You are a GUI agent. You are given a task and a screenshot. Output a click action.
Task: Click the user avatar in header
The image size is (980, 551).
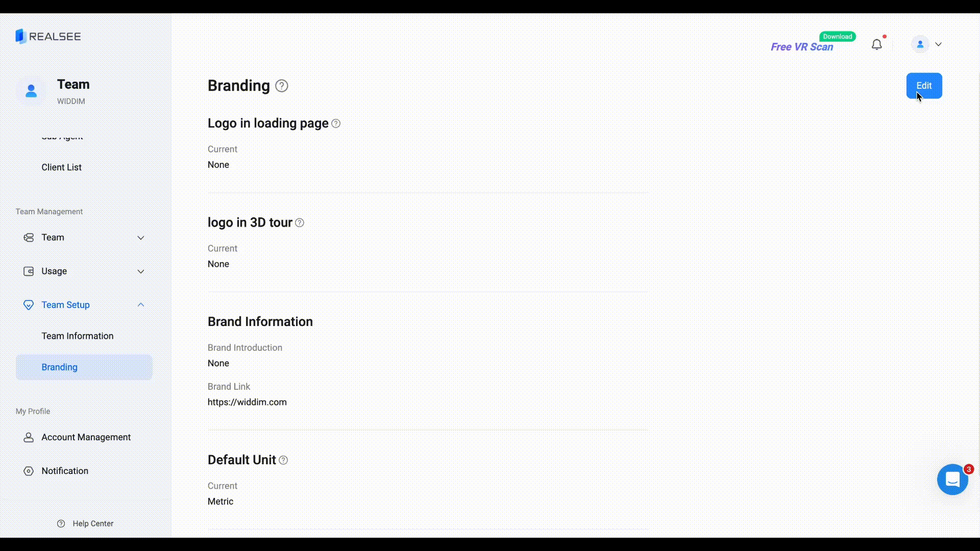920,44
